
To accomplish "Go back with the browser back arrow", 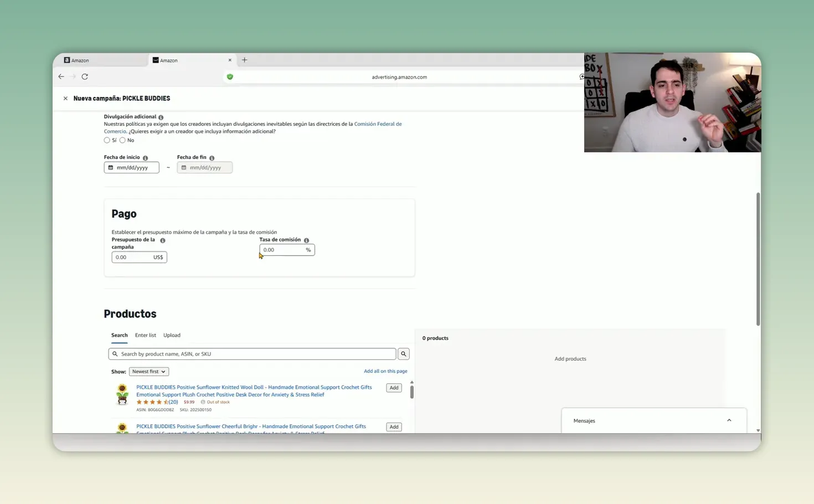I will tap(61, 76).
